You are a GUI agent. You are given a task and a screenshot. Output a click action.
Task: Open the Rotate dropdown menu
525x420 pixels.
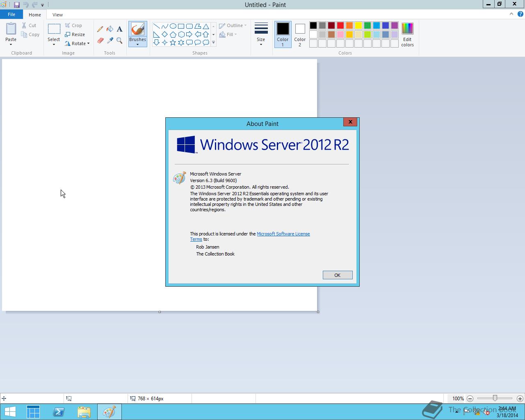[77, 43]
